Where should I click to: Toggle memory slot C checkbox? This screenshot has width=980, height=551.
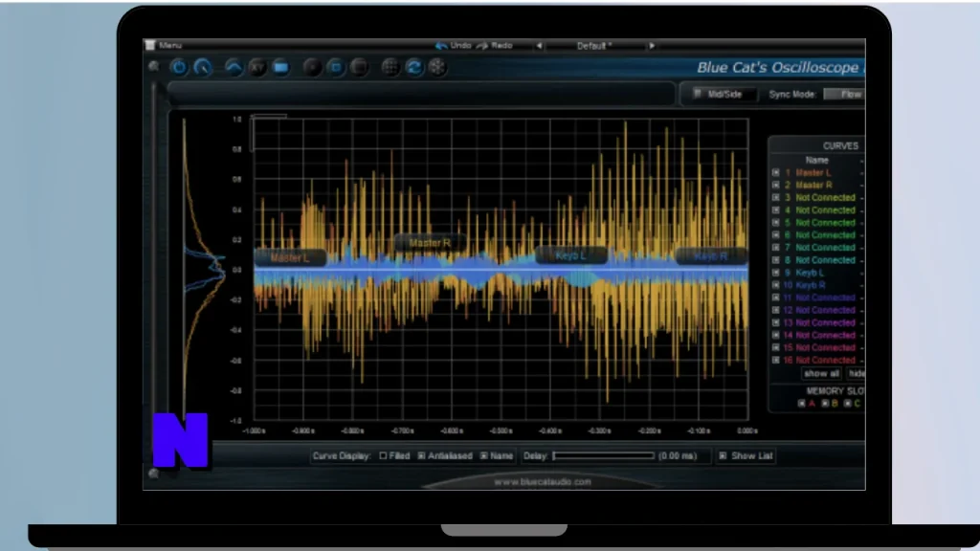[848, 404]
